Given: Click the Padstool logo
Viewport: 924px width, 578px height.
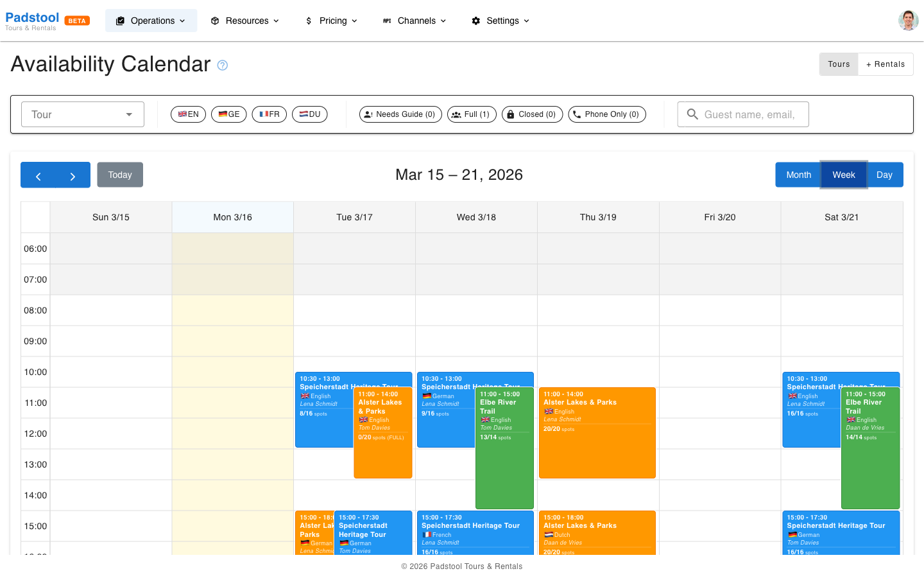Looking at the screenshot, I should [32, 21].
